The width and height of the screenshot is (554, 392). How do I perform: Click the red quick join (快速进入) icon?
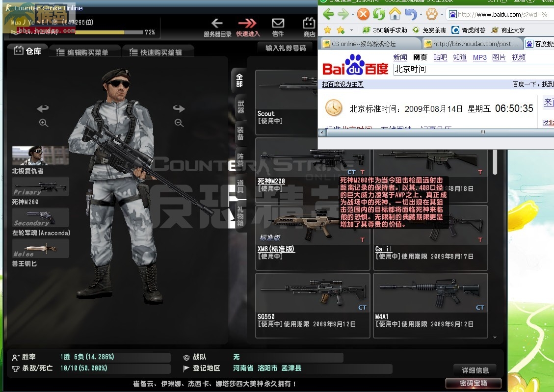(247, 24)
